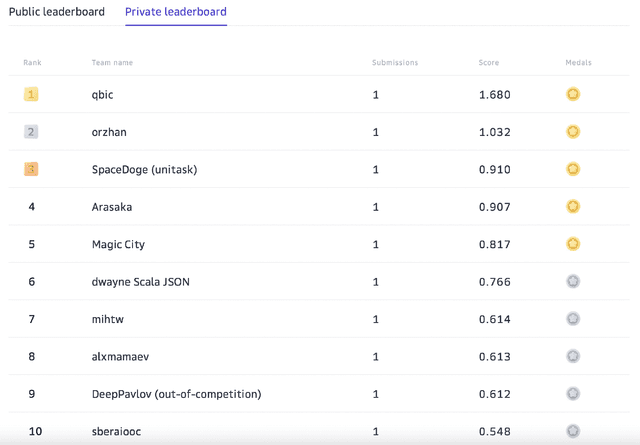Click the silver rank 2 badge
This screenshot has width=640, height=445.
(31, 132)
